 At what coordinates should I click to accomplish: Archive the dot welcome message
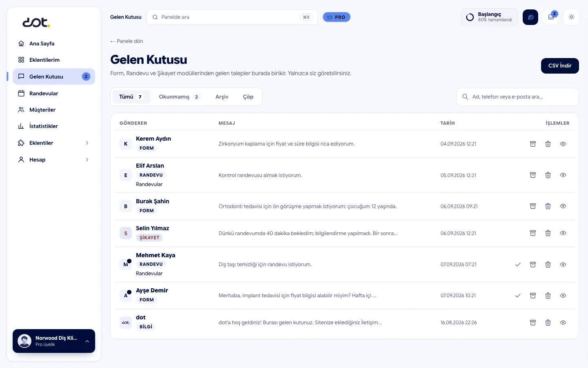(533, 323)
